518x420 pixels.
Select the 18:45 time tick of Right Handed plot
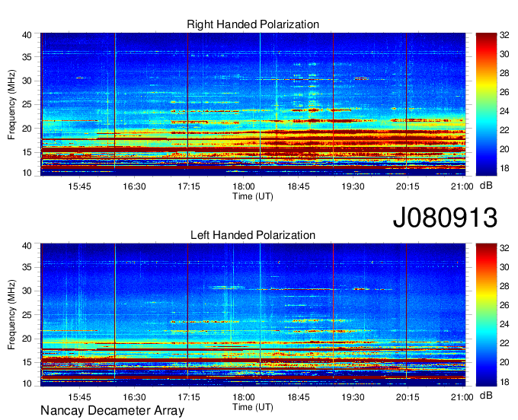[299, 186]
